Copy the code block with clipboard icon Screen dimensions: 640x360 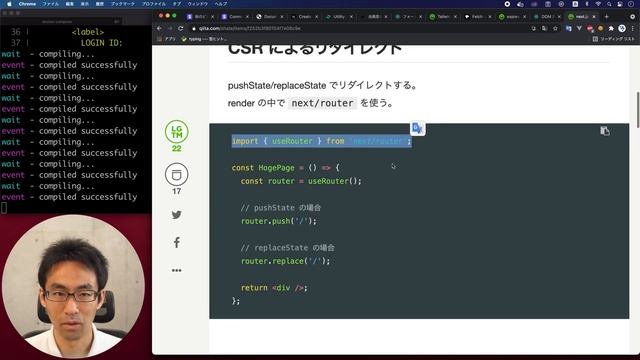click(604, 131)
